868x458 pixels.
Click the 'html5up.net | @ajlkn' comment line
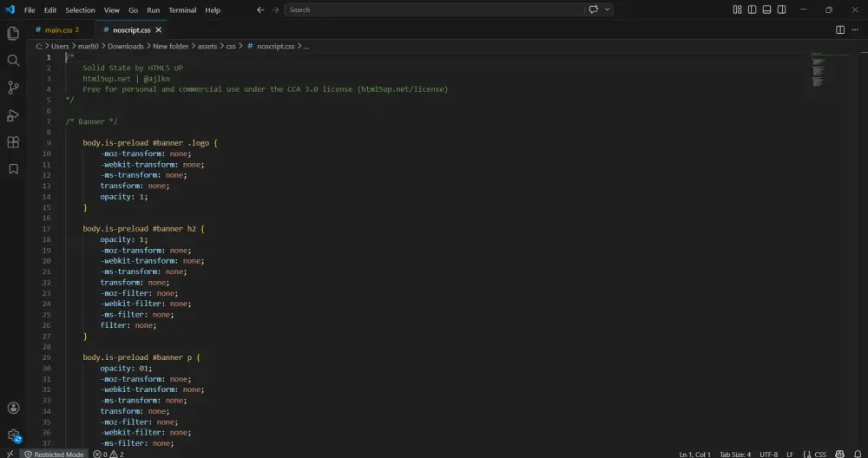[126, 79]
